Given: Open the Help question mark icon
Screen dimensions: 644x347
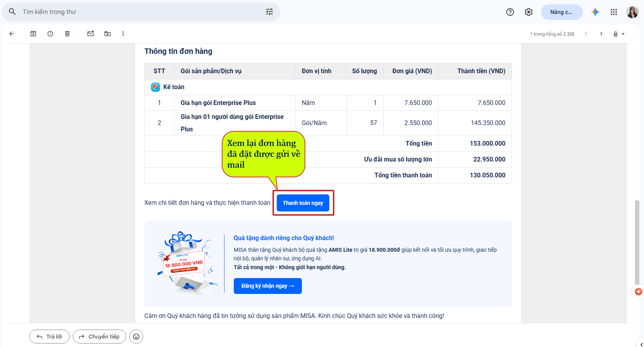Looking at the screenshot, I should point(510,12).
